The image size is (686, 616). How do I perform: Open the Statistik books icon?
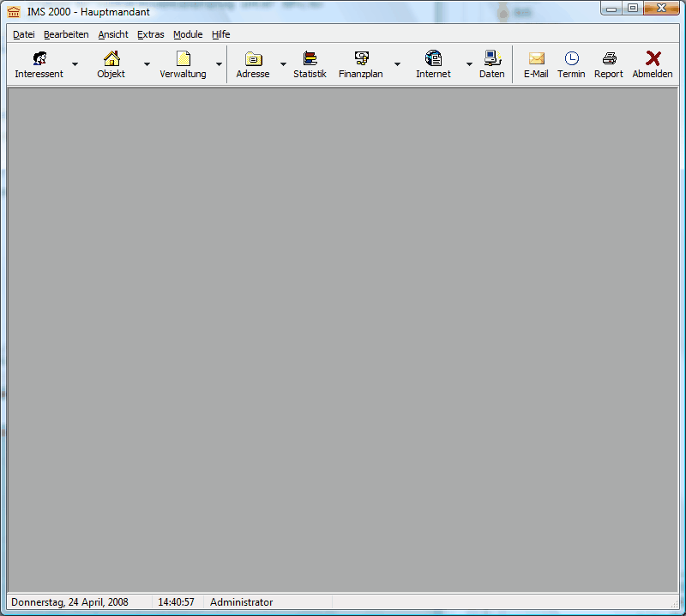(310, 58)
